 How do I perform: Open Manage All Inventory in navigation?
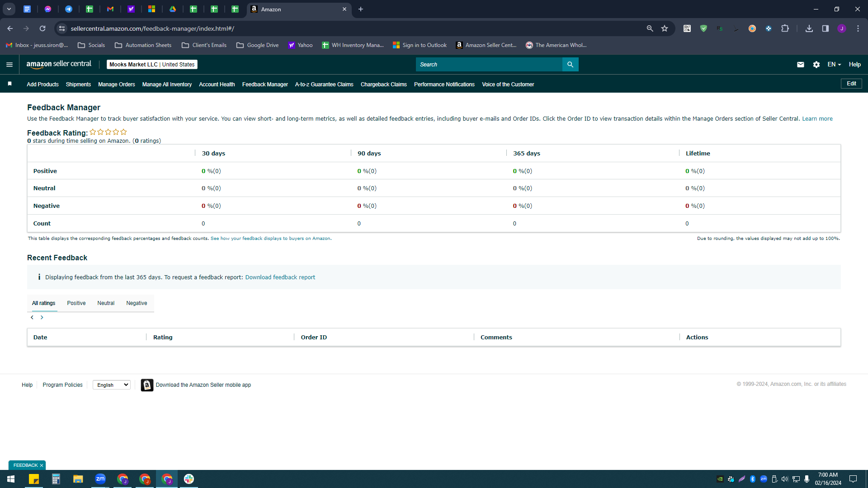(167, 84)
